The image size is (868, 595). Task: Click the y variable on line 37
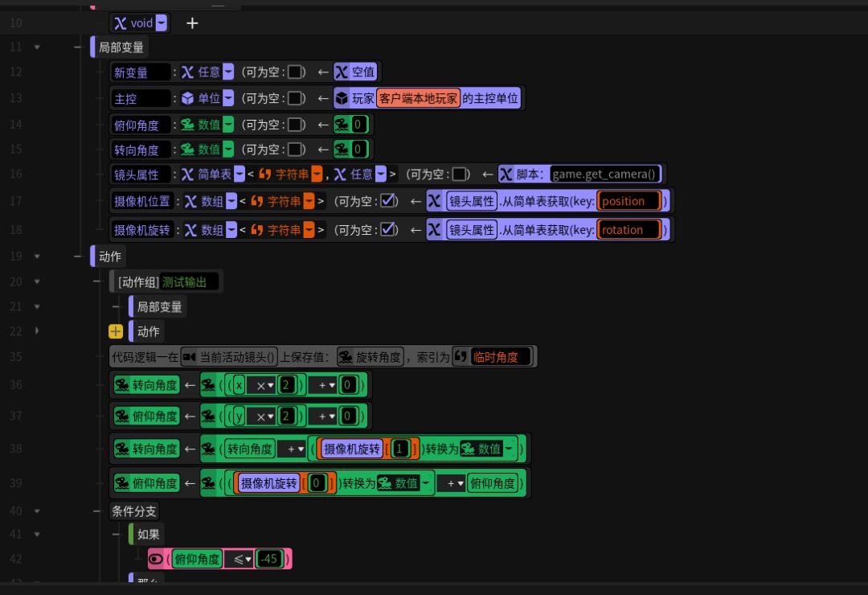[239, 416]
